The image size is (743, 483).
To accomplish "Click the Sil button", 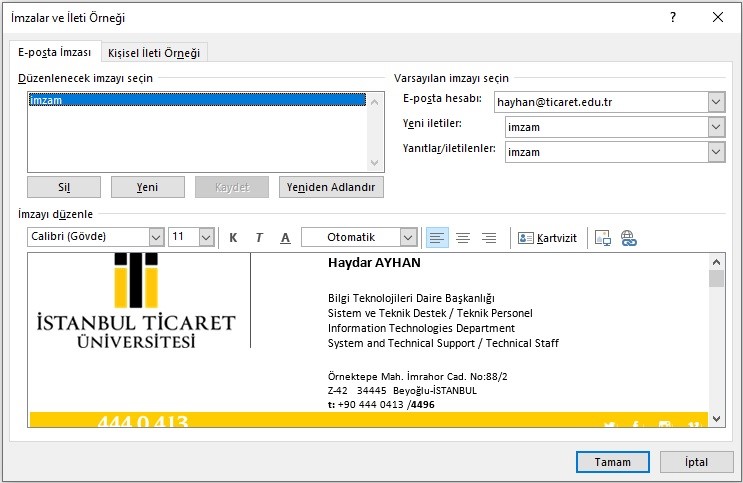I will point(64,187).
